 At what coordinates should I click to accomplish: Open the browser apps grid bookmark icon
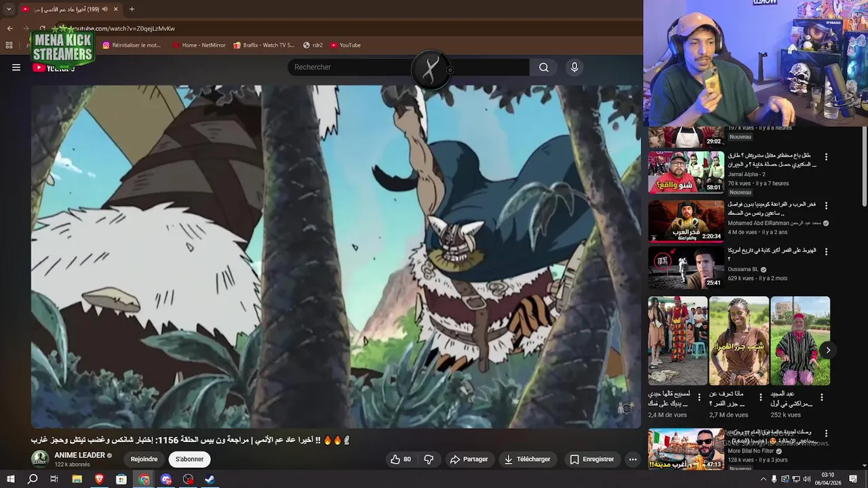pos(9,45)
